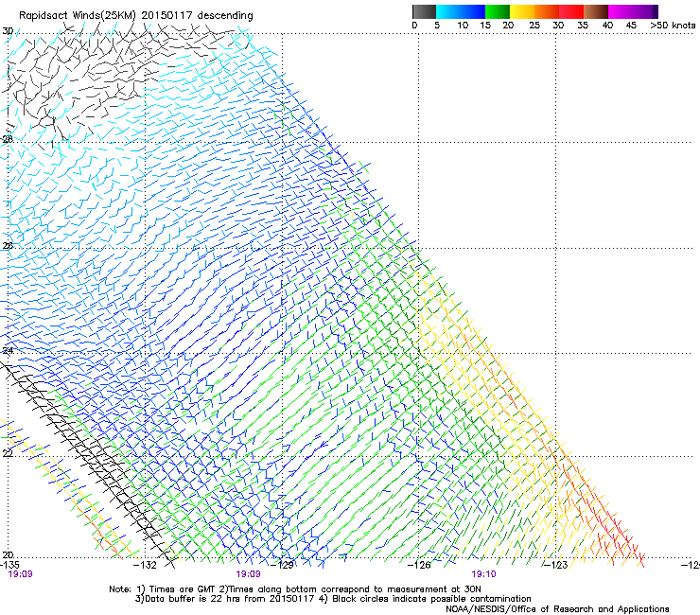Click the latitude label '28'
This screenshot has height=615, width=700.
pyautogui.click(x=8, y=139)
